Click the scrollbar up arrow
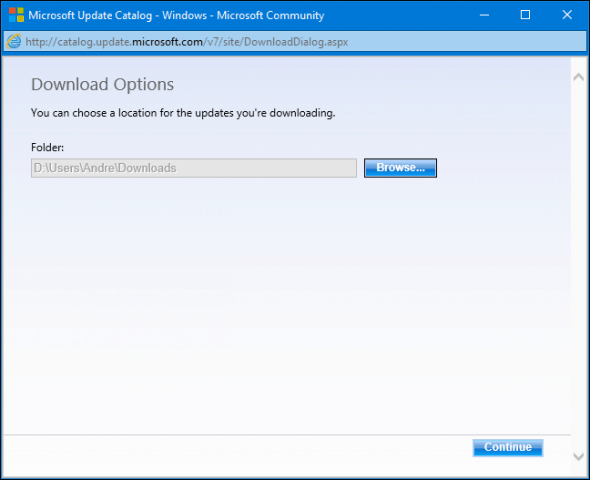 (578, 77)
